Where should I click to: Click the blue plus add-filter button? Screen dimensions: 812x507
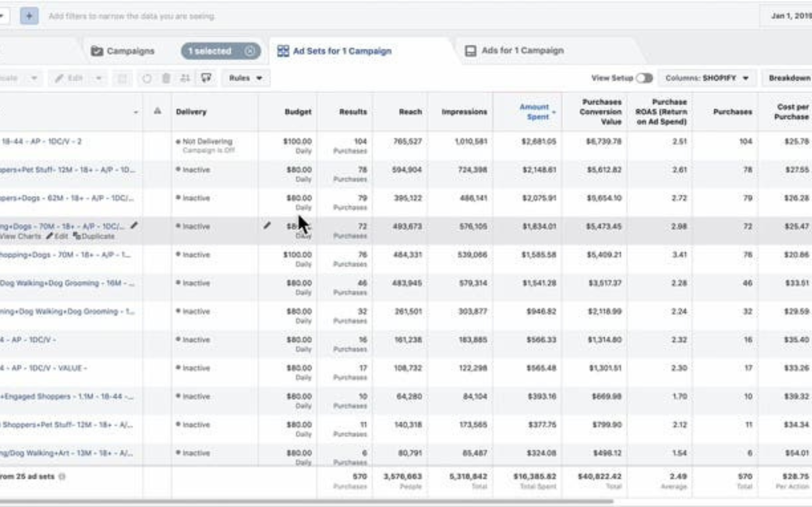pos(29,16)
